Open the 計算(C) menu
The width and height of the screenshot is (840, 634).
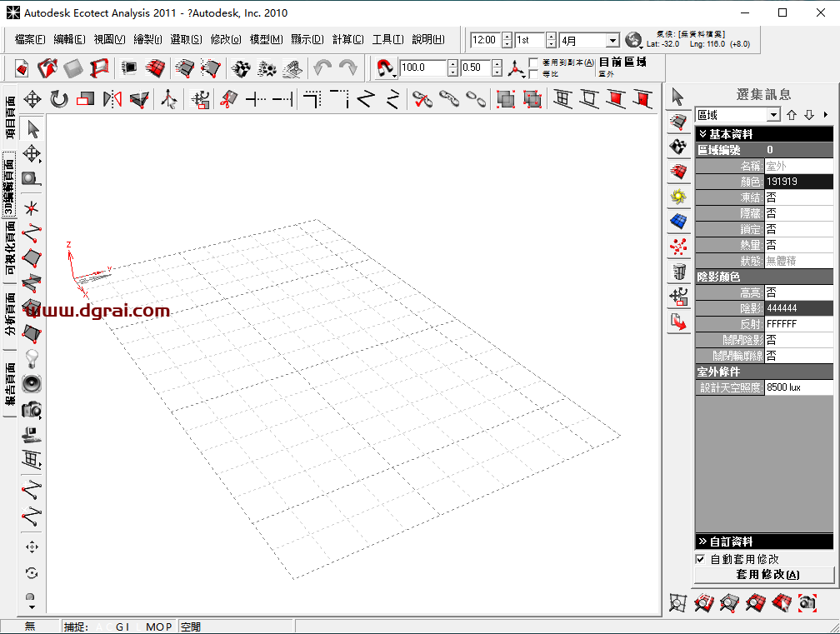point(347,40)
